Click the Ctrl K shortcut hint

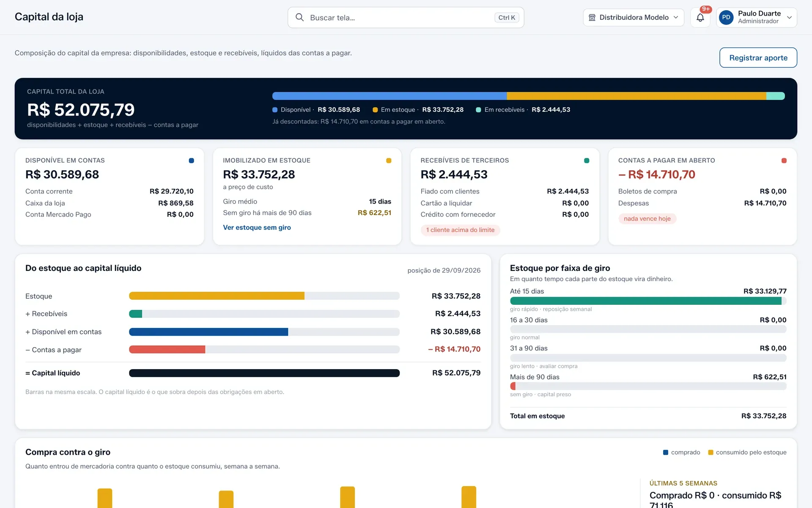(x=507, y=17)
